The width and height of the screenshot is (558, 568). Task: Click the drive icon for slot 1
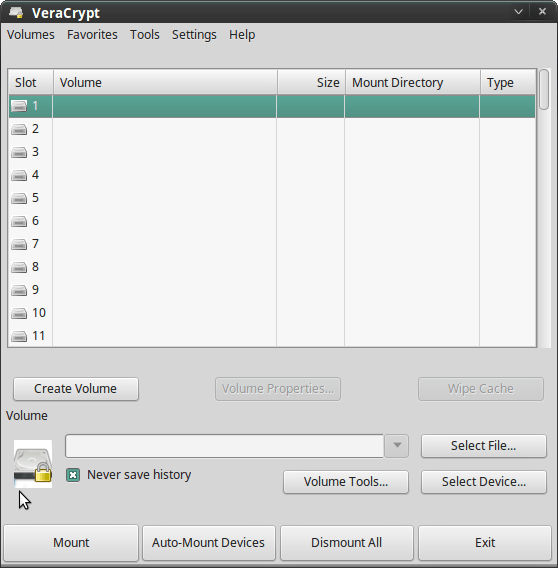(19, 106)
